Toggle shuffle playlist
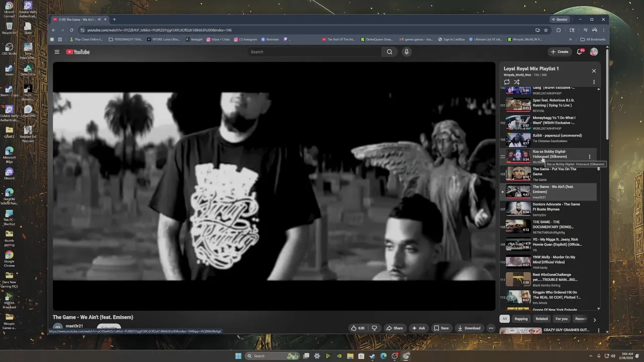The height and width of the screenshot is (362, 644). click(x=517, y=82)
